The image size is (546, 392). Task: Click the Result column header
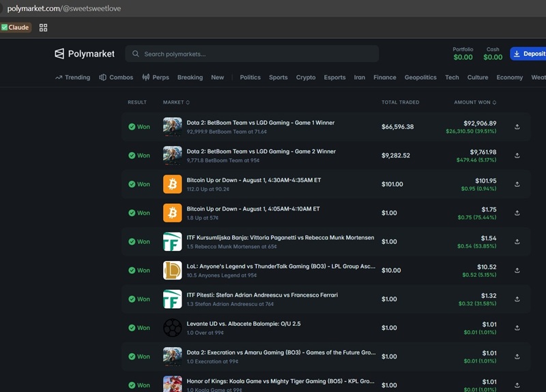(137, 102)
